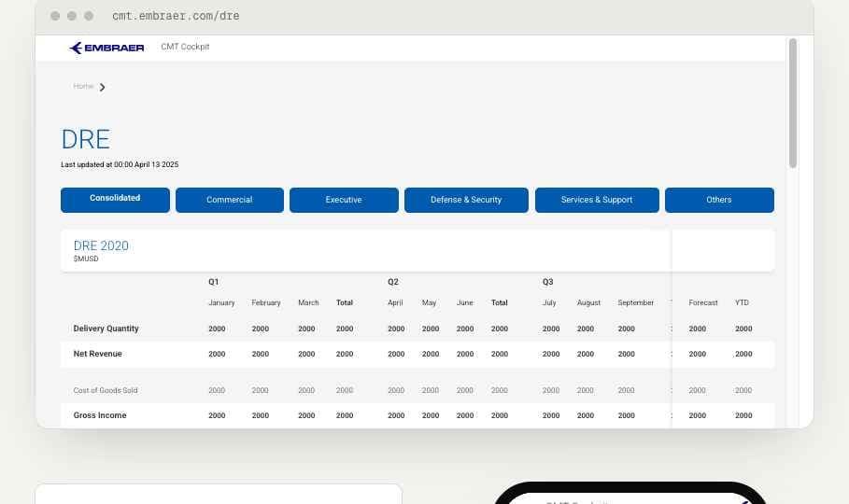Click the CMT Cockpit header title
The height and width of the screenshot is (504, 849).
[x=185, y=47]
